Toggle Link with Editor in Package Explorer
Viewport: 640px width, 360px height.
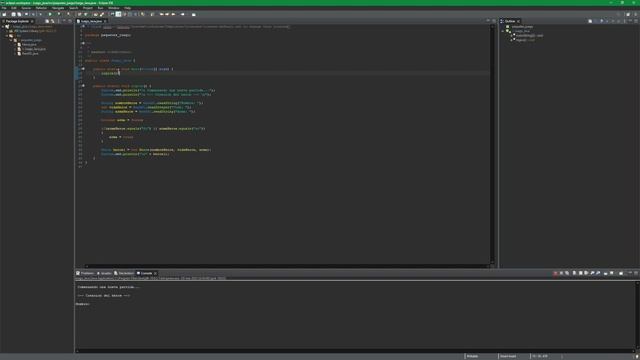(x=52, y=21)
